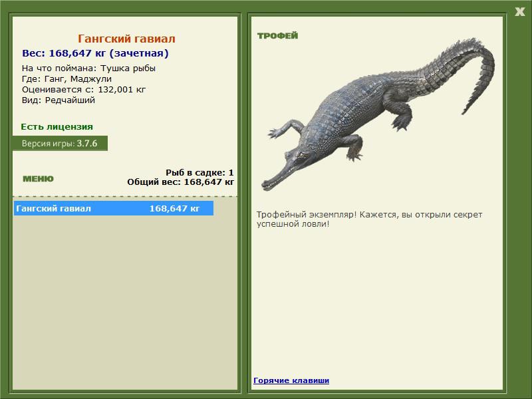Image resolution: width=532 pixels, height=399 pixels.
Task: Click the Гангский гавиал title
Action: pyautogui.click(x=126, y=39)
